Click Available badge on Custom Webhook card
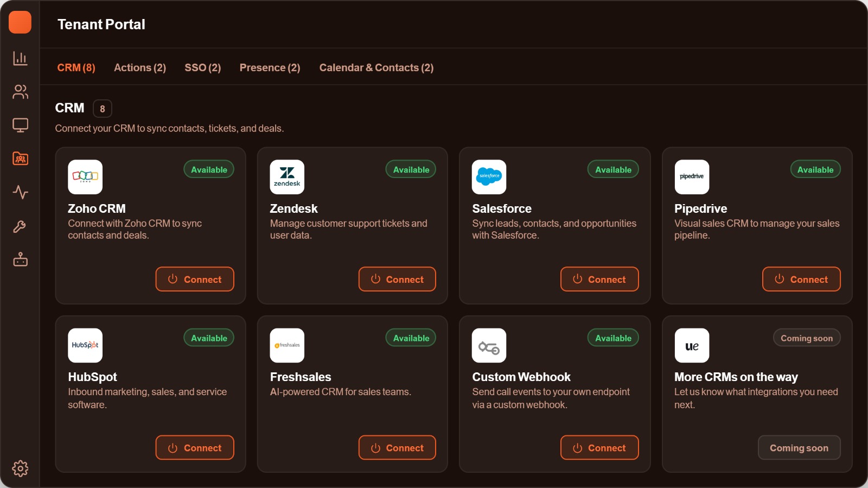868x488 pixels. point(613,338)
